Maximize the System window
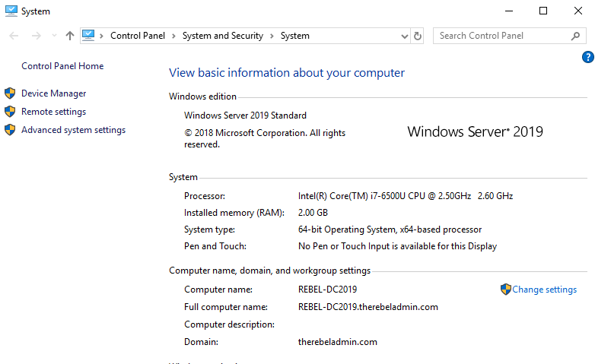The width and height of the screenshot is (595, 364). [543, 11]
